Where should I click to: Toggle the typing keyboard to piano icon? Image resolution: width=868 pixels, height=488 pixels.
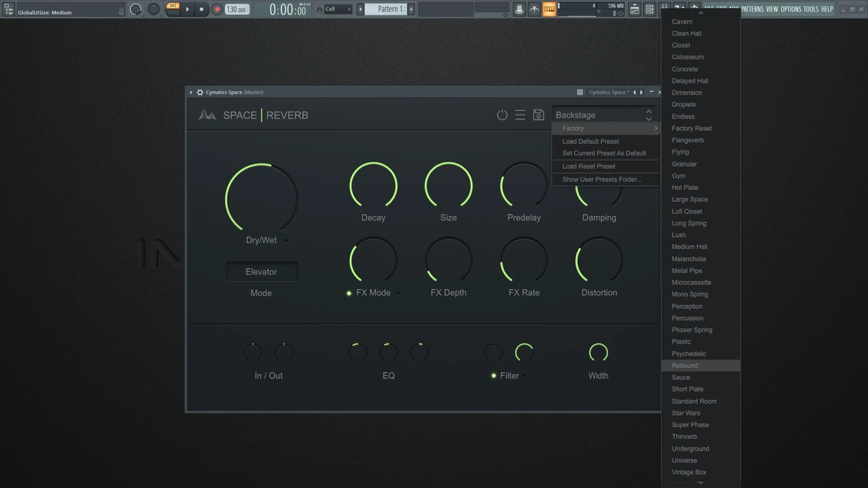(x=550, y=9)
